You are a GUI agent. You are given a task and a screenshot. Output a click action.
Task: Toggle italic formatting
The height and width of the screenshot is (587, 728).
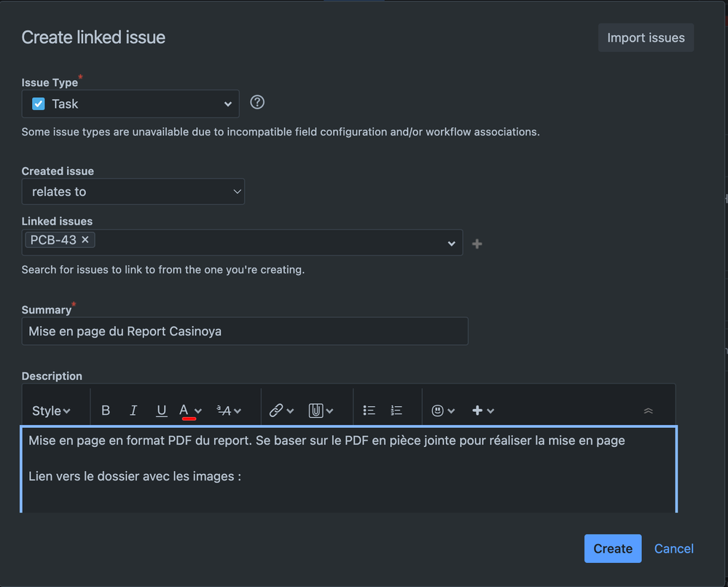(x=133, y=411)
